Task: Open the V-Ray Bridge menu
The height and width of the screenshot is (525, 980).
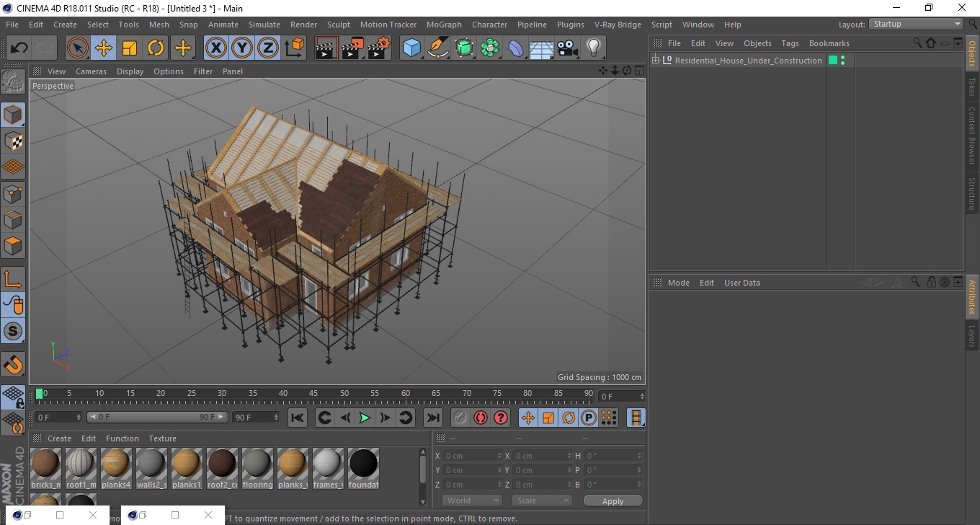Action: 618,25
